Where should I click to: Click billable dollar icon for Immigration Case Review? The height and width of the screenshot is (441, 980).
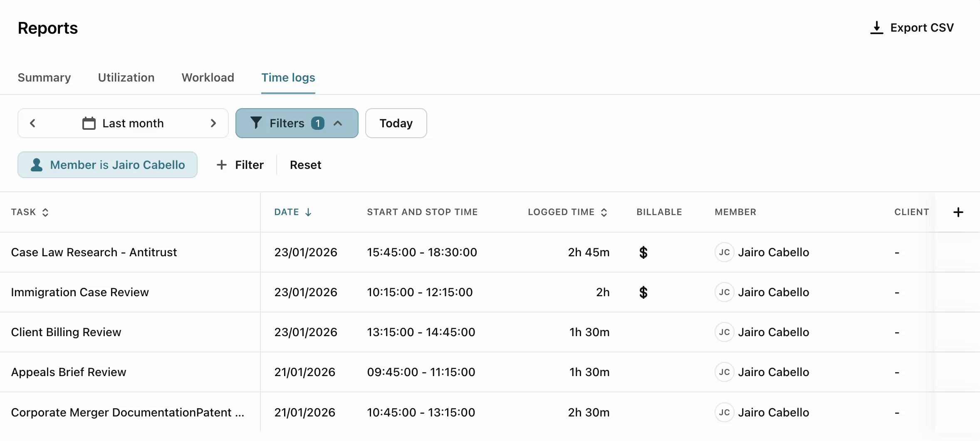click(643, 292)
